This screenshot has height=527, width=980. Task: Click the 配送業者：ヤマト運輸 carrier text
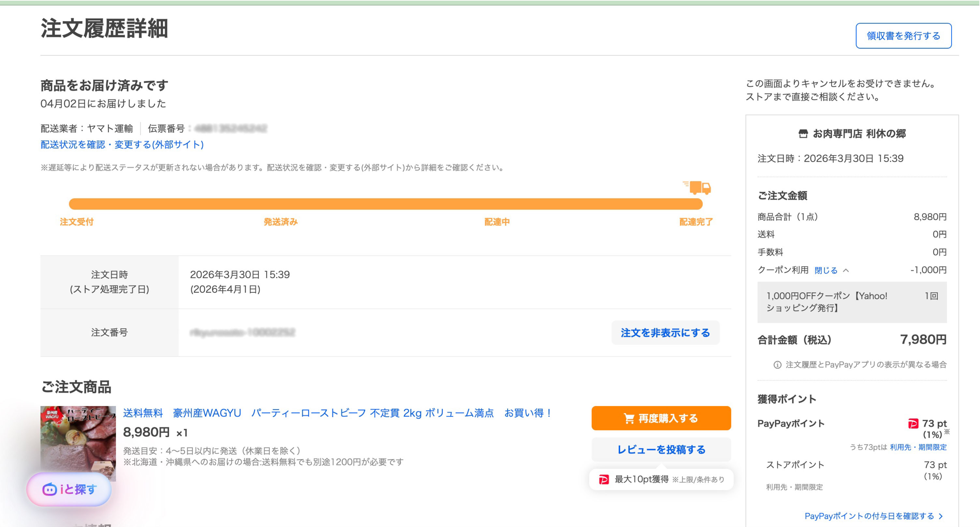coord(87,129)
